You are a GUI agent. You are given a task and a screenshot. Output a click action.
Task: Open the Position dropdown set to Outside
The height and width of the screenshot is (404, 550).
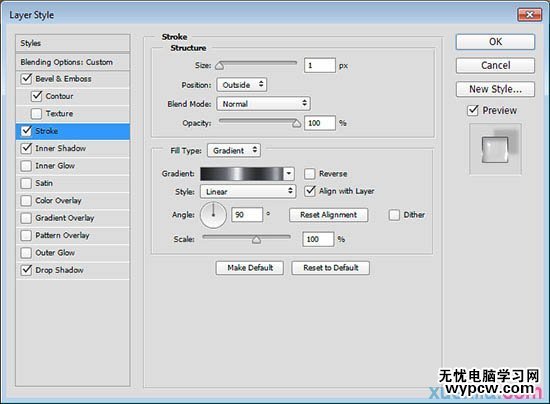point(242,85)
